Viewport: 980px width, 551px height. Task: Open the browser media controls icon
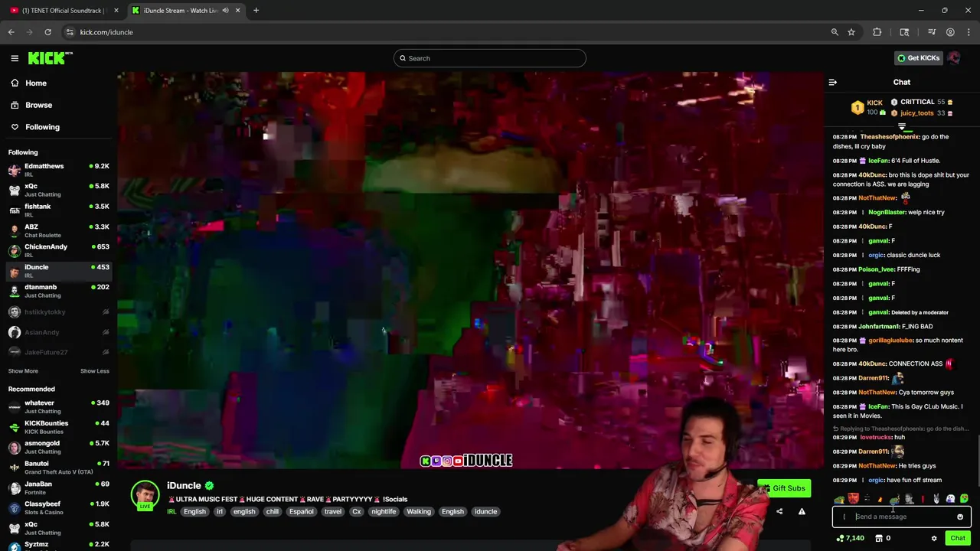tap(932, 32)
